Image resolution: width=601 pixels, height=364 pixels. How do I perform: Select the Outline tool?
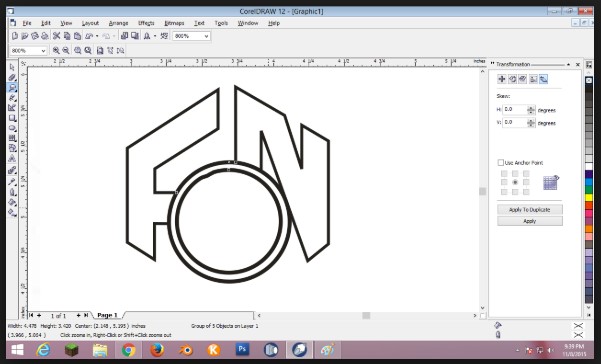[x=12, y=192]
